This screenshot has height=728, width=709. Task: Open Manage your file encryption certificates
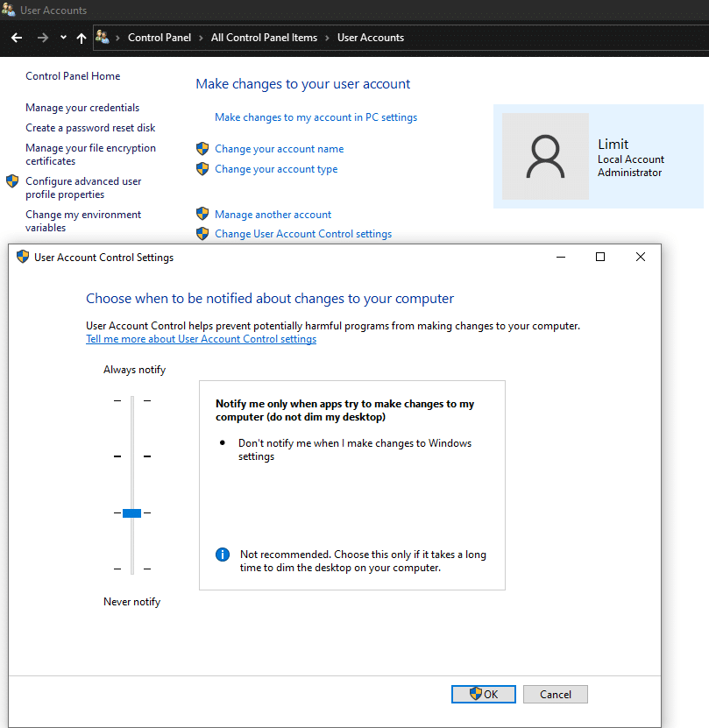tap(90, 154)
